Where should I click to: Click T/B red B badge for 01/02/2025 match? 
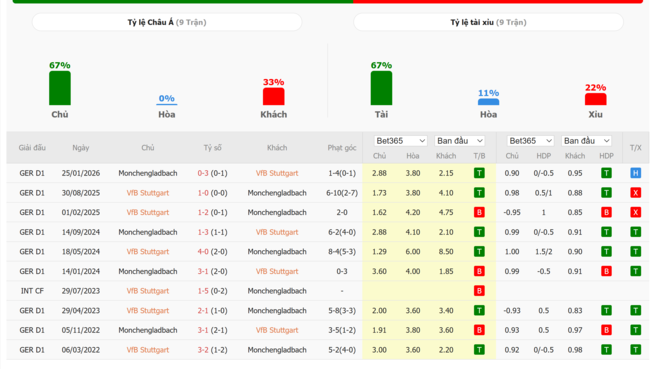[479, 212]
